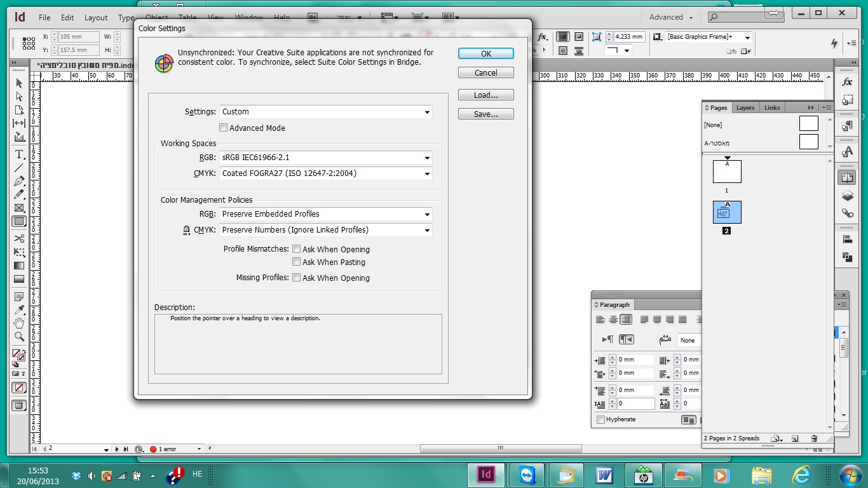Screen dimensions: 868x488
Task: Select the Page tool in Tools panel
Action: pyautogui.click(x=19, y=110)
